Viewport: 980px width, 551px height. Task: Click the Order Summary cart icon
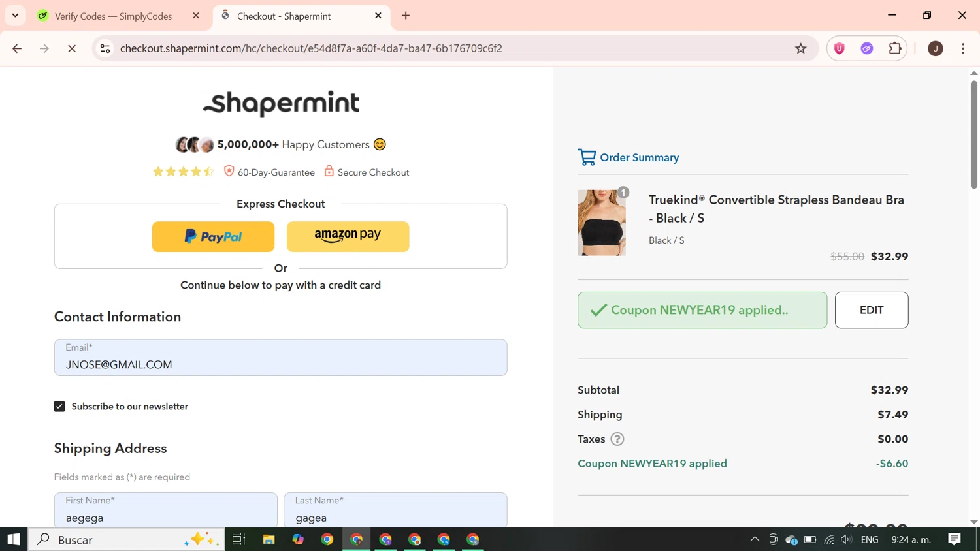pos(587,157)
